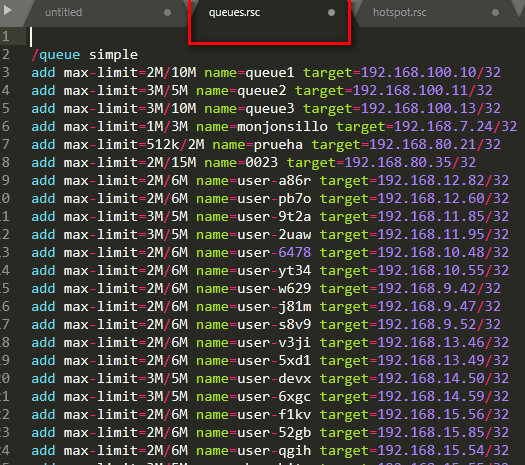Click target 192.168.80.35/32
Screen dimensions: 525x465
[410, 163]
